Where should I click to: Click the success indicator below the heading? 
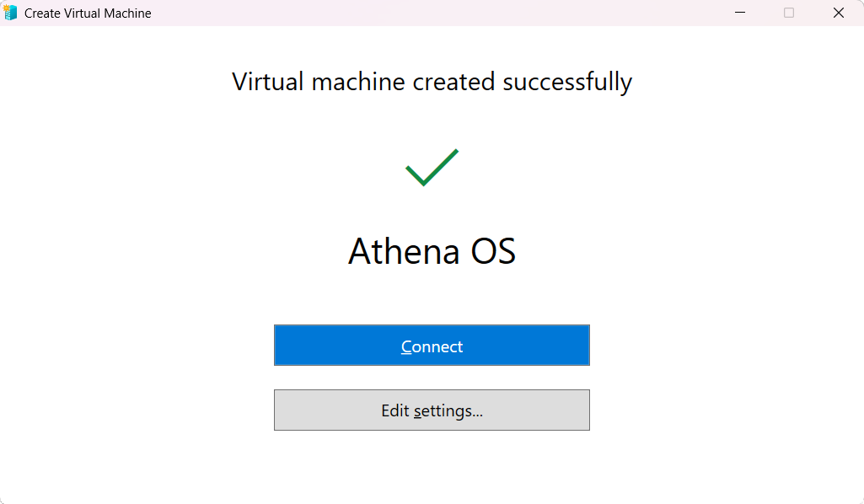[x=432, y=166]
